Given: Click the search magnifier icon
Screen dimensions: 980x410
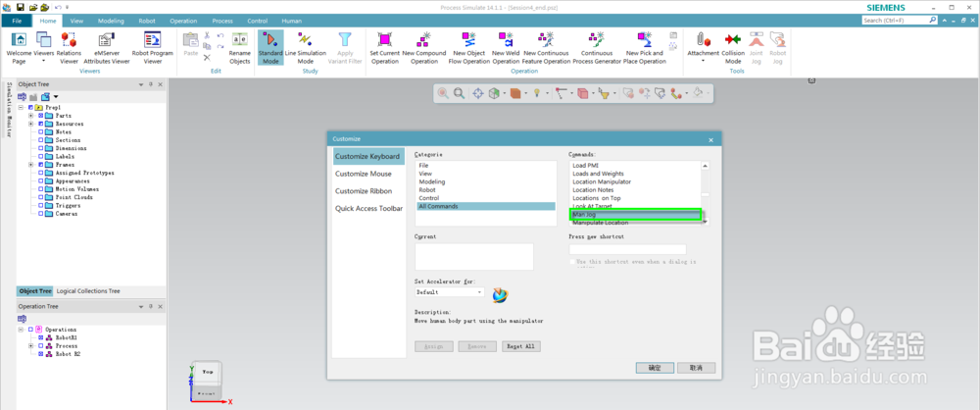Looking at the screenshot, I should click(x=933, y=21).
